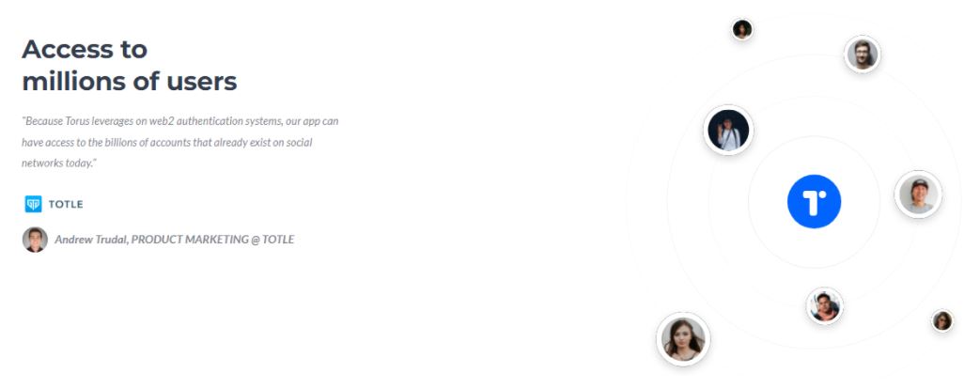Click the 'Access to' heading line
The width and height of the screenshot is (980, 389).
[x=85, y=49]
